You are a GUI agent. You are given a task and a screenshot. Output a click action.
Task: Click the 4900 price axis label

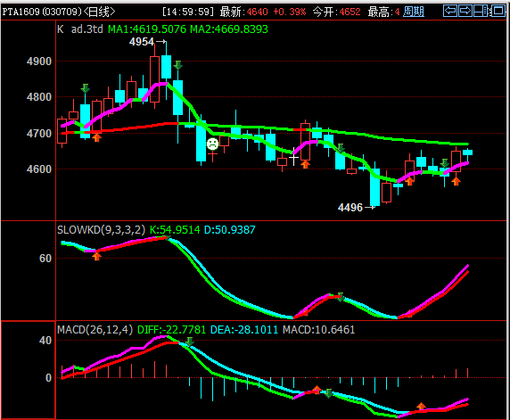coord(39,62)
